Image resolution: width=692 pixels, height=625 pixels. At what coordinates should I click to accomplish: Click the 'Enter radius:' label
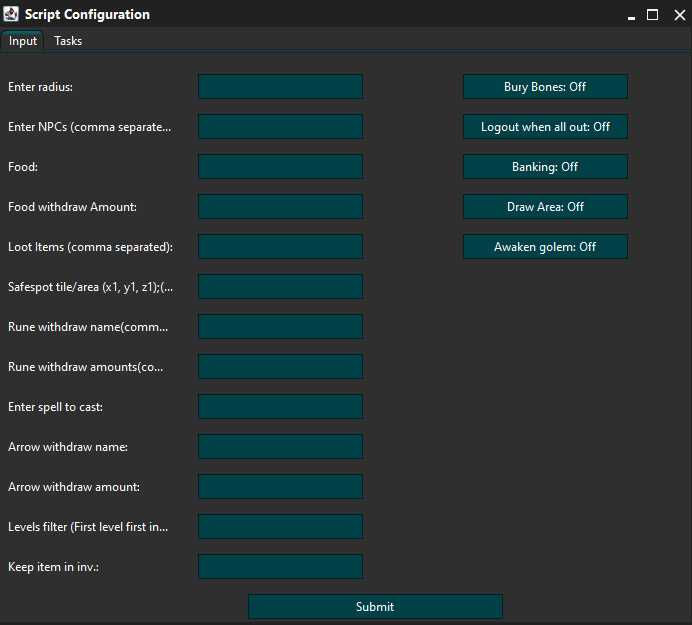[41, 87]
